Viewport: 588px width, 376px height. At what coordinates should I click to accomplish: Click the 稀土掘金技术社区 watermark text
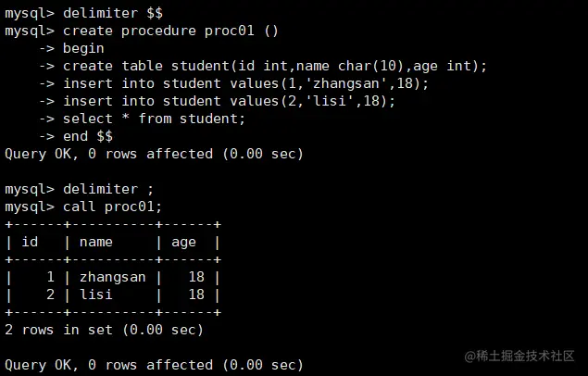(526, 357)
